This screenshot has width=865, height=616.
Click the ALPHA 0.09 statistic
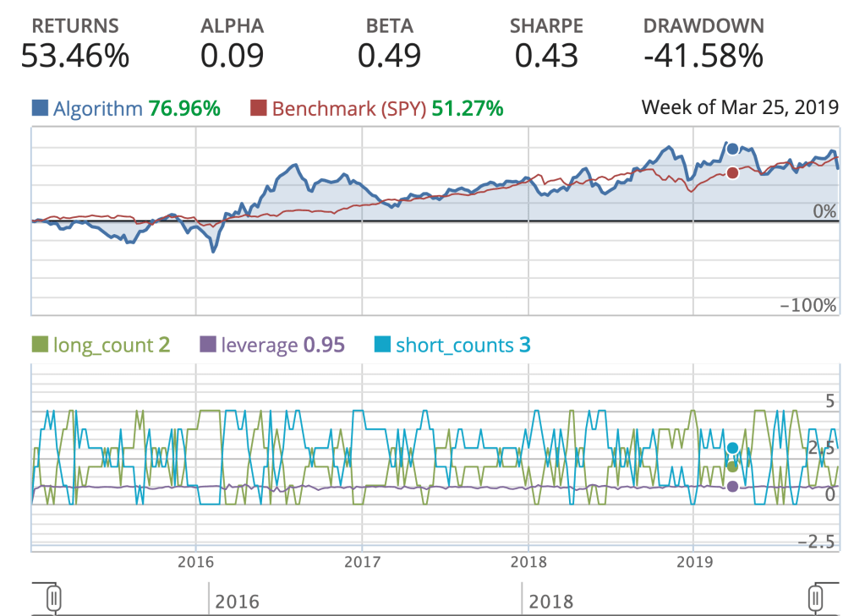click(x=233, y=44)
